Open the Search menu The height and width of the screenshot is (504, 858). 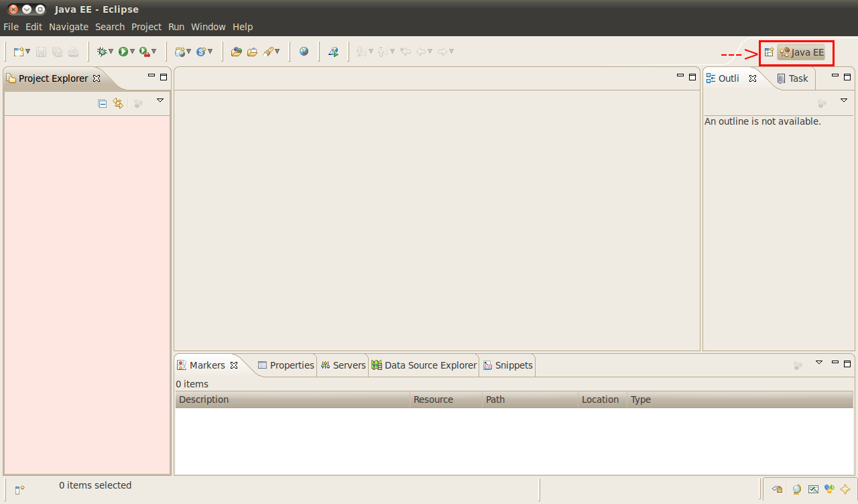(110, 27)
